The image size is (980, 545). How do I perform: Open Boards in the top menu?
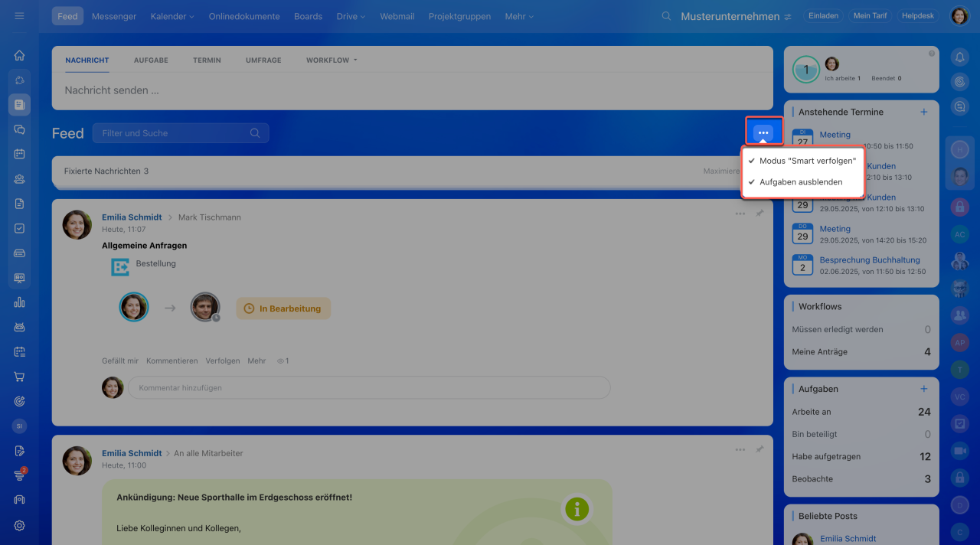pyautogui.click(x=308, y=16)
